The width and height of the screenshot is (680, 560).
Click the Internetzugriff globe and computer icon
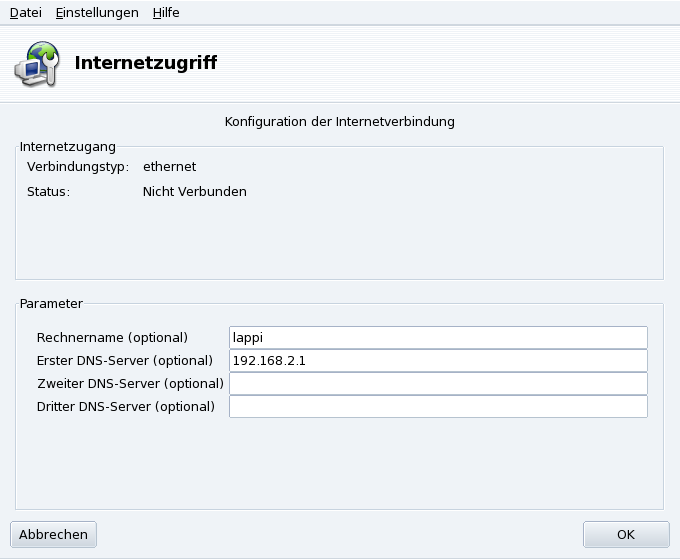click(37, 64)
